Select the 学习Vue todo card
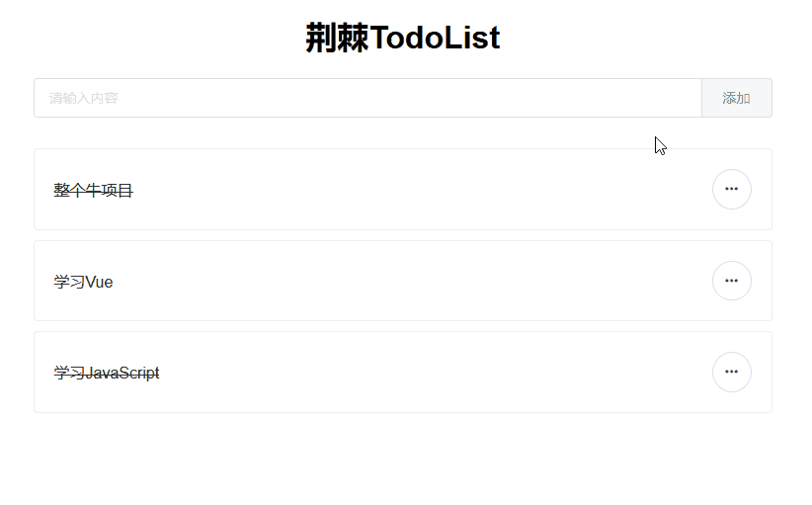The width and height of the screenshot is (812, 505). (x=395, y=281)
